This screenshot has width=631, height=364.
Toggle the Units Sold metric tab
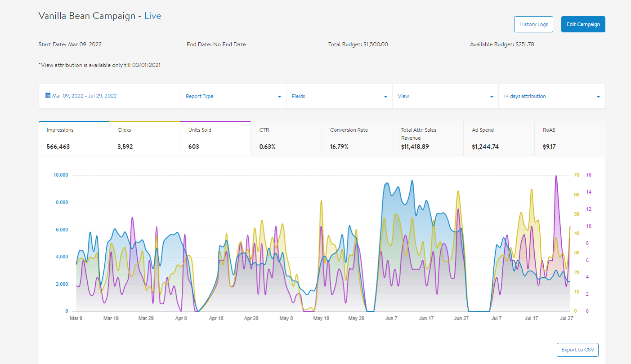[x=215, y=138]
